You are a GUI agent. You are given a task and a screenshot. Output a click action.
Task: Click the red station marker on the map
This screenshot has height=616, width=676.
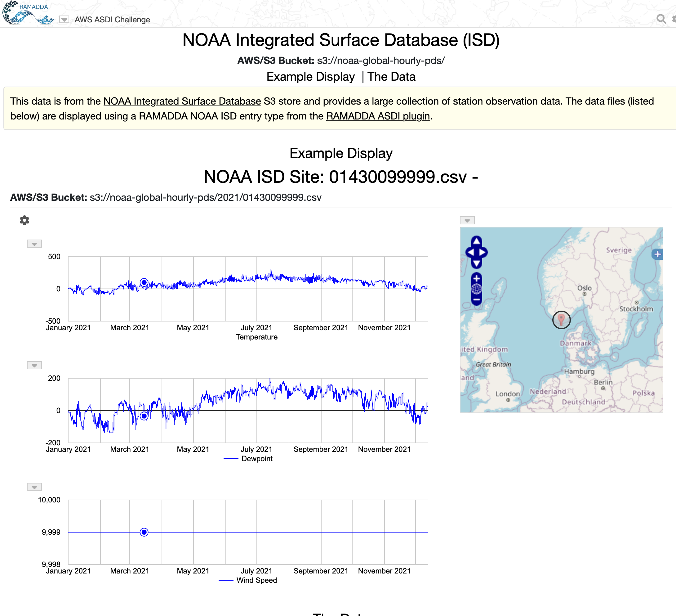pyautogui.click(x=561, y=319)
